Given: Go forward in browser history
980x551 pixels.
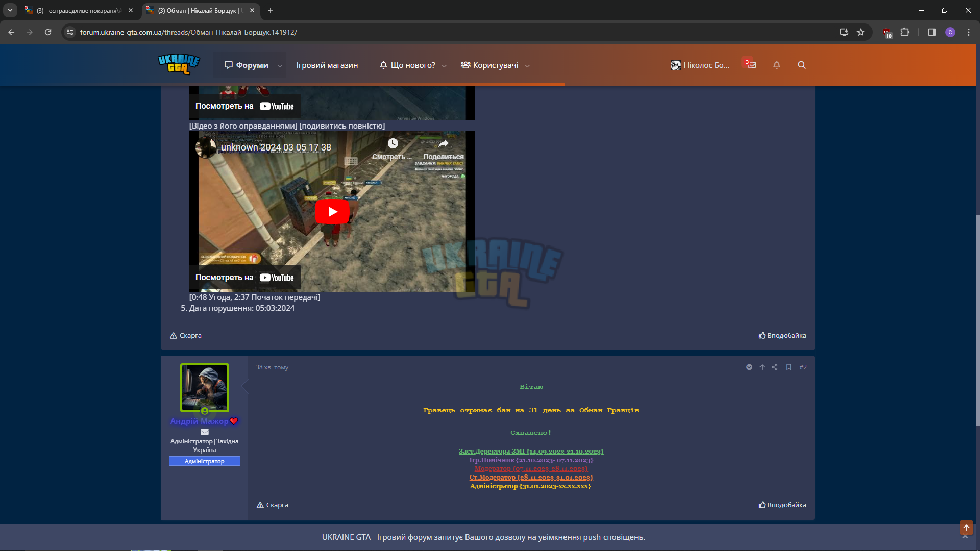Looking at the screenshot, I should coord(30,32).
